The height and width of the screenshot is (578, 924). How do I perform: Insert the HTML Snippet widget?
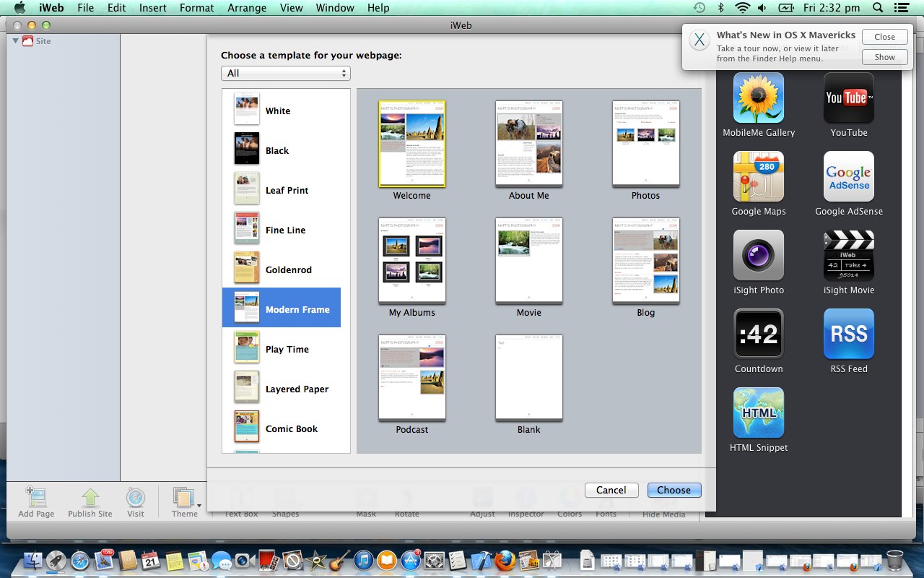point(759,413)
